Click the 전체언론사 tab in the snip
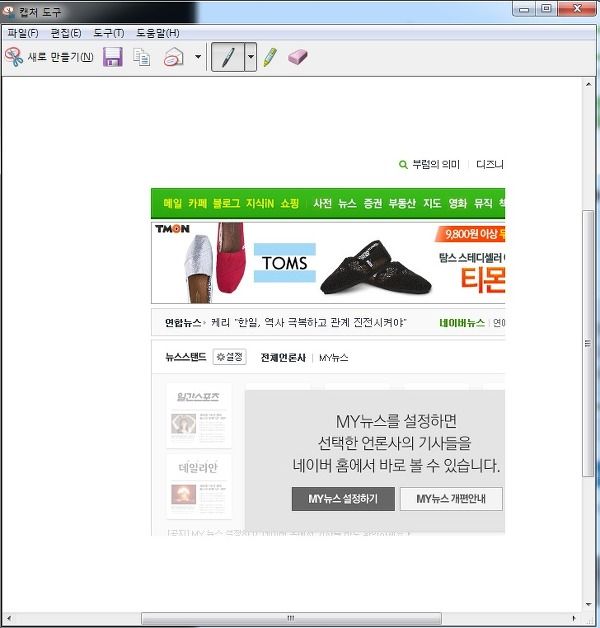Screen dimensions: 600x628 (283, 357)
